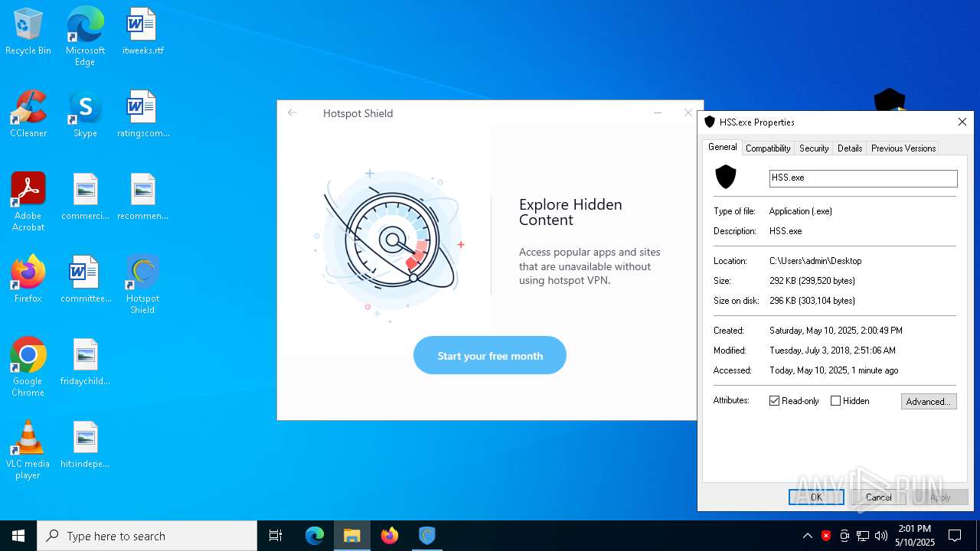The height and width of the screenshot is (551, 980).
Task: Click OK in HSS.exe Properties
Action: pyautogui.click(x=816, y=497)
